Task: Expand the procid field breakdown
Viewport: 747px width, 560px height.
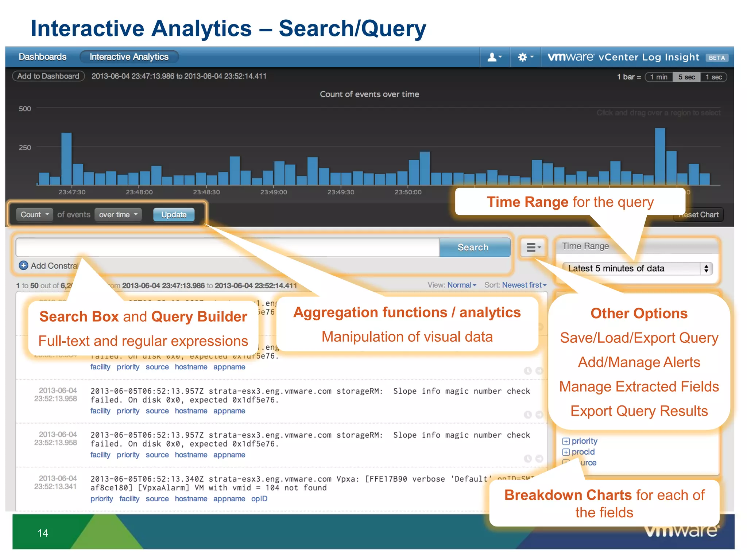Action: coord(566,452)
